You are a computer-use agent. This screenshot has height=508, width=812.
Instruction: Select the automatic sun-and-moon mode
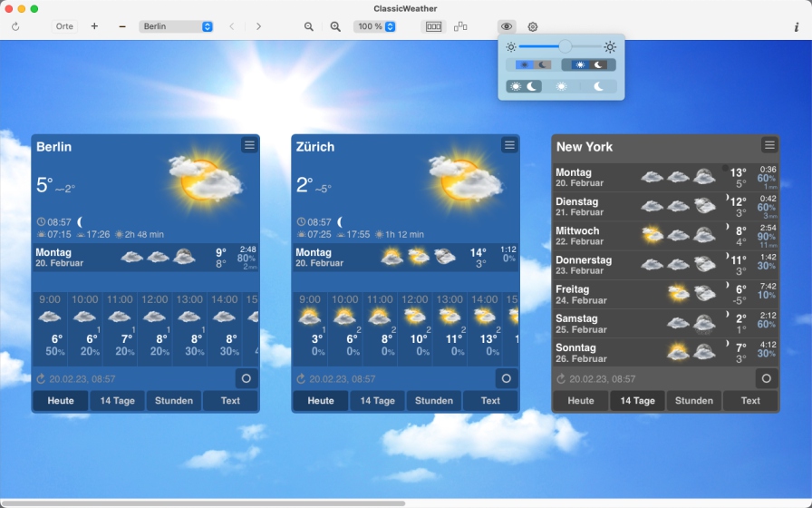pos(524,86)
